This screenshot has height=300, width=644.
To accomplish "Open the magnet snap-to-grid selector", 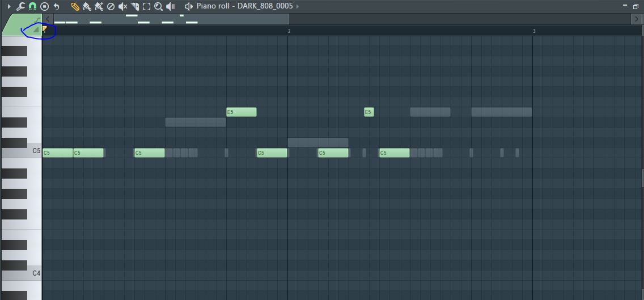I will (x=32, y=6).
